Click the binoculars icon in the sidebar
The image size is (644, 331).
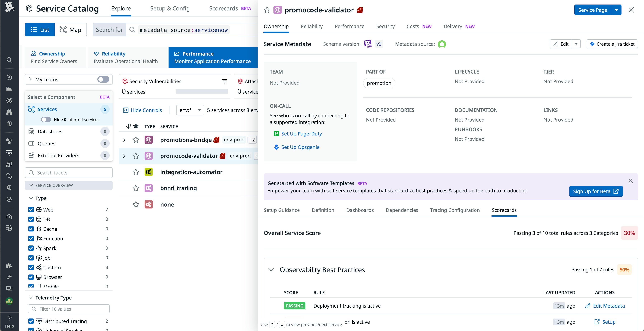(9, 112)
